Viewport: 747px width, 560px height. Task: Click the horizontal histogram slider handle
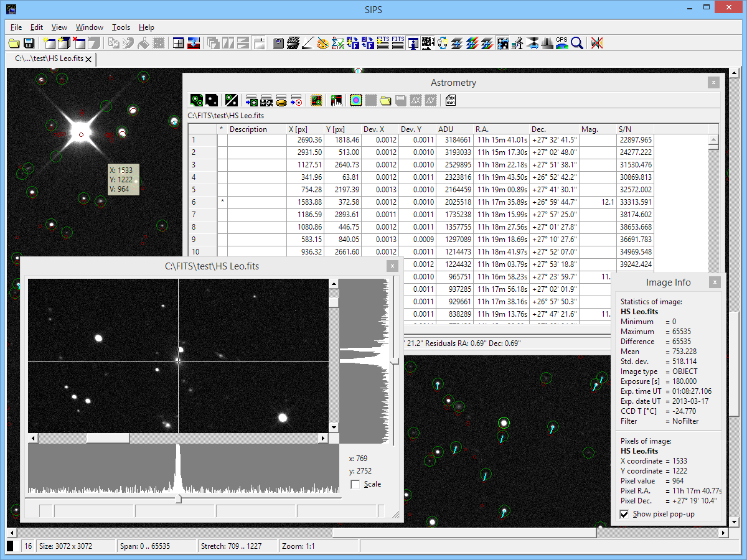(x=179, y=498)
